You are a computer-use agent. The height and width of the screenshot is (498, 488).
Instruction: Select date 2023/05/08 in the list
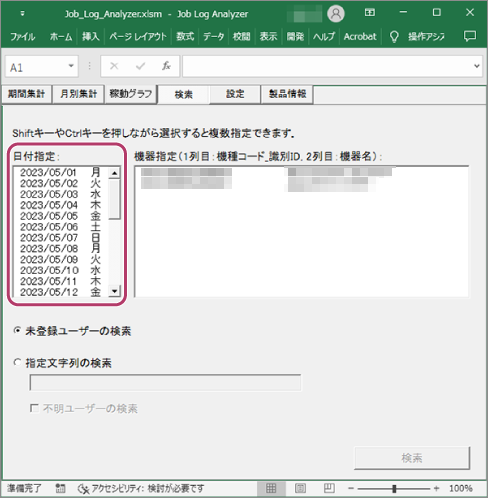click(61, 248)
